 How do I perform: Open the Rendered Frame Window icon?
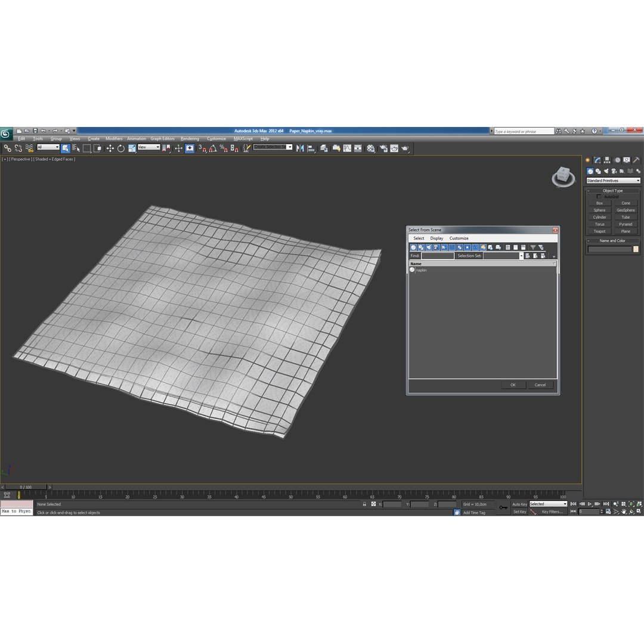(394, 148)
